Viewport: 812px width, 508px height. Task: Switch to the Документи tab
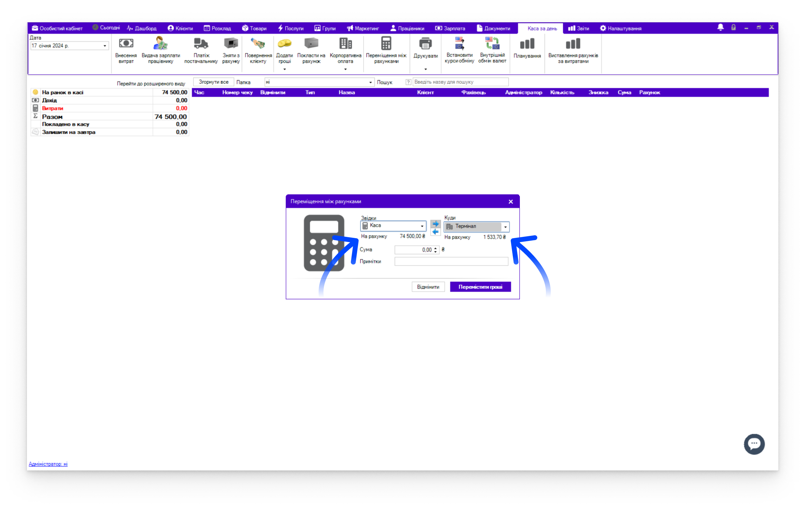(x=493, y=28)
